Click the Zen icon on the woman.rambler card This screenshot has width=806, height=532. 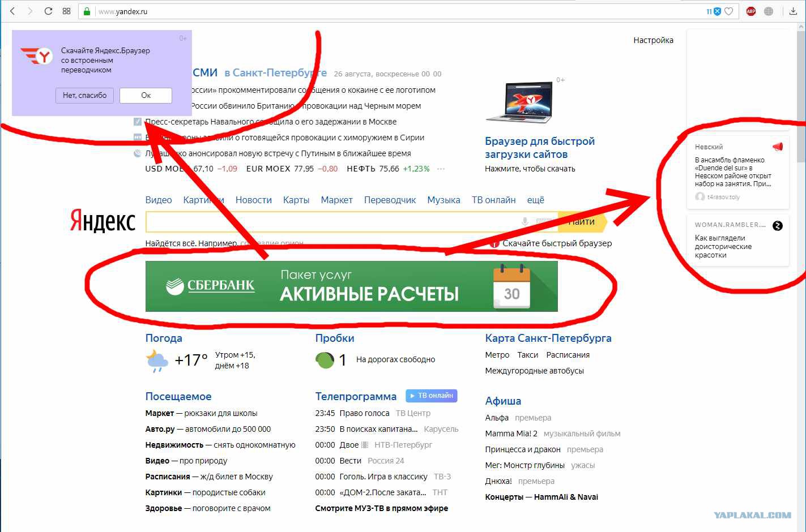coord(778,225)
